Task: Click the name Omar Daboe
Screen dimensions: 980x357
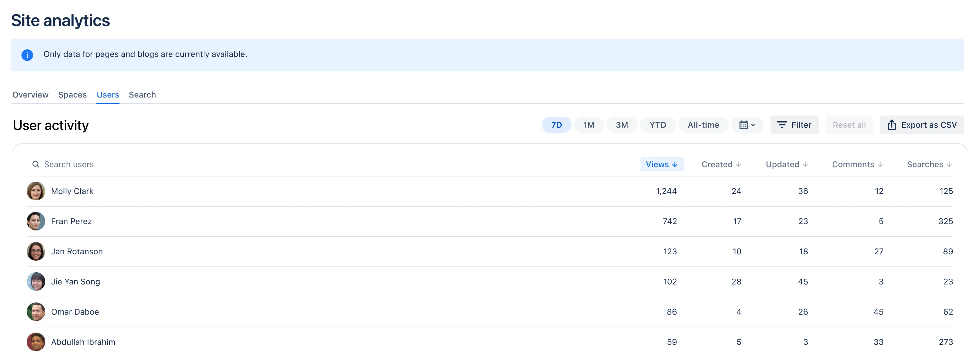Action: (x=75, y=312)
